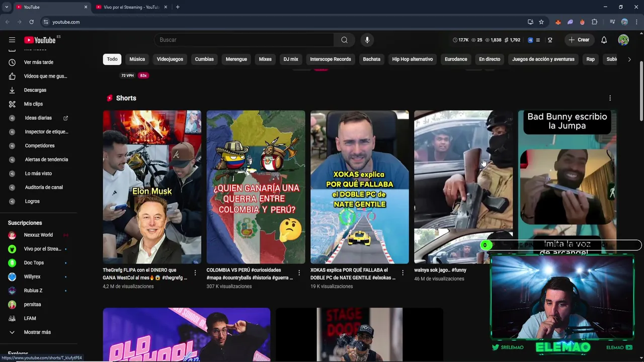The image size is (644, 362).
Task: Open Chrome three-dot menu
Action: click(637, 22)
